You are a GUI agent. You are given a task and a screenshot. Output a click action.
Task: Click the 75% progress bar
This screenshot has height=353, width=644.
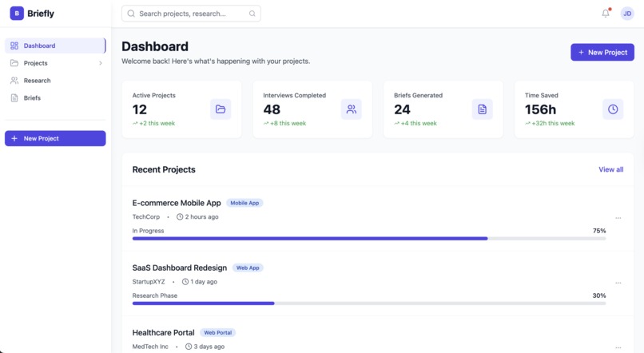pos(369,239)
